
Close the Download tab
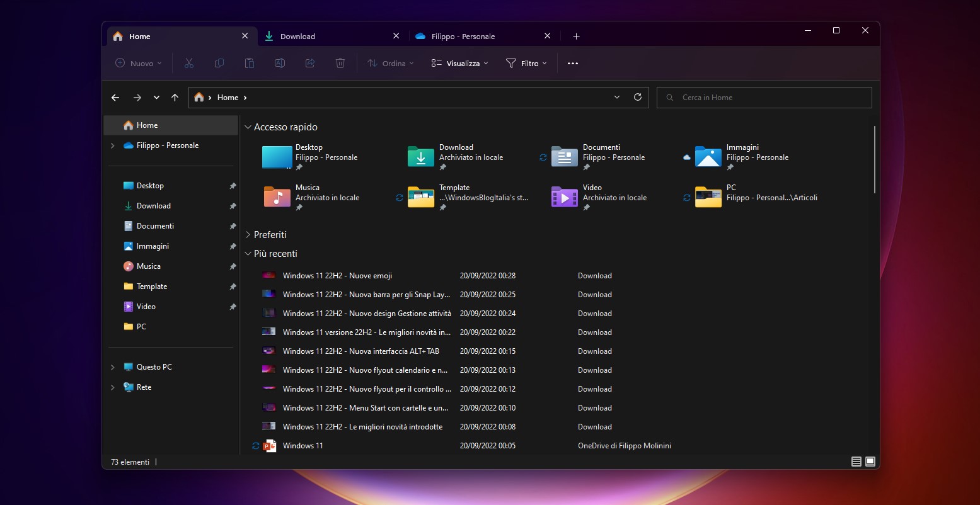(x=396, y=36)
